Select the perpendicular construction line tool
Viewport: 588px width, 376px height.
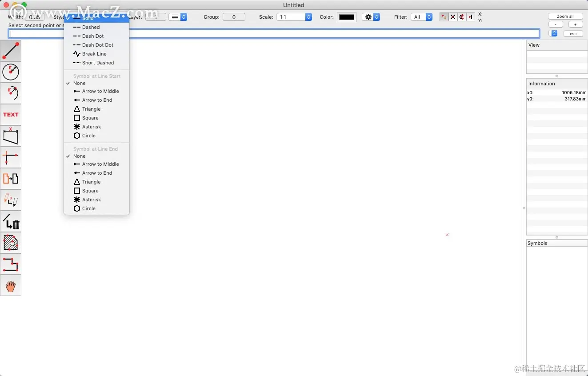(x=11, y=157)
